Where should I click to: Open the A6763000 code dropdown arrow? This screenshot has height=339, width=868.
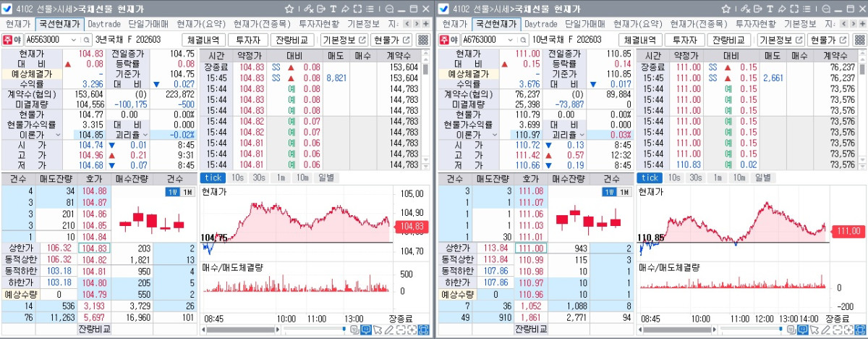[510, 40]
